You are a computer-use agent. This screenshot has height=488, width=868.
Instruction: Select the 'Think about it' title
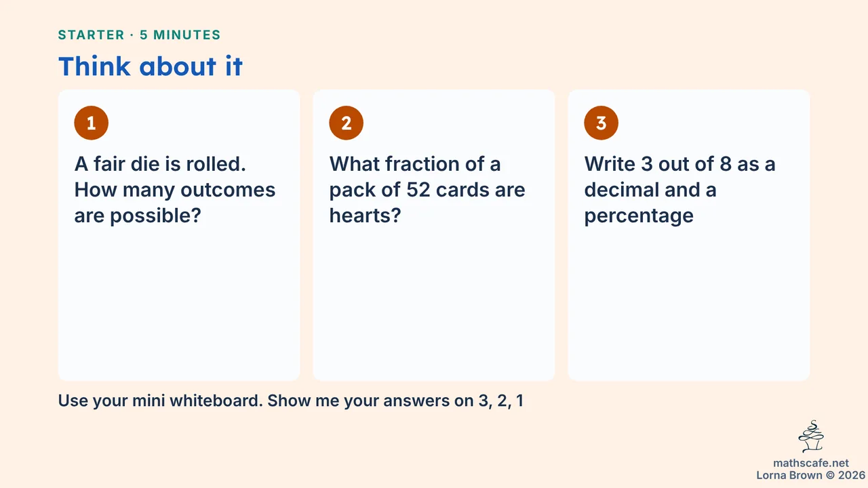tap(151, 66)
